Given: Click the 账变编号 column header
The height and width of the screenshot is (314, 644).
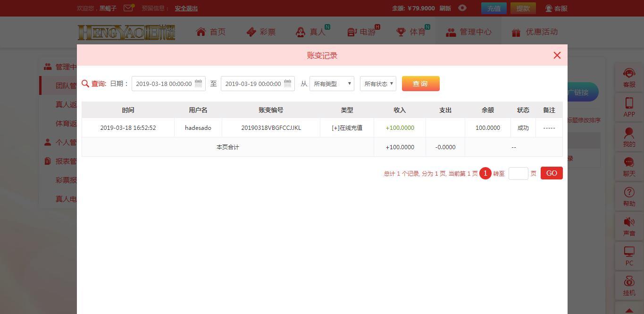Looking at the screenshot, I should point(271,110).
